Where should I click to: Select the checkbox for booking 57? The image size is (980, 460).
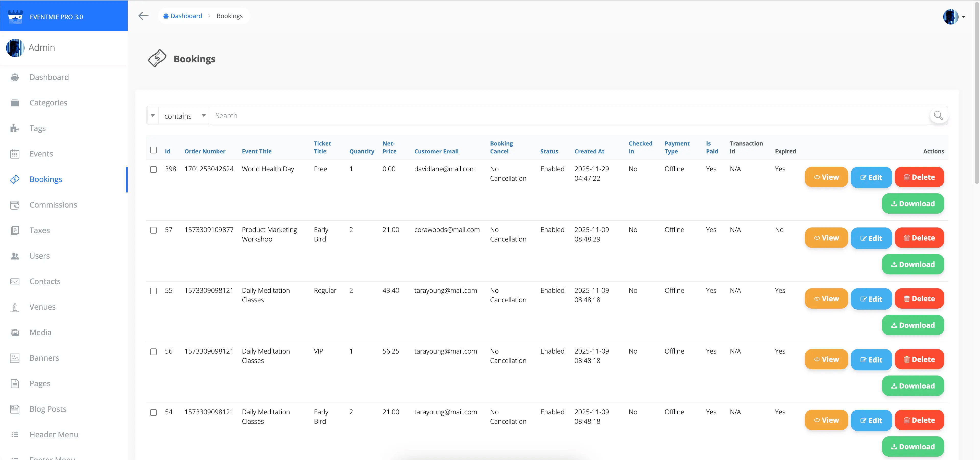153,230
